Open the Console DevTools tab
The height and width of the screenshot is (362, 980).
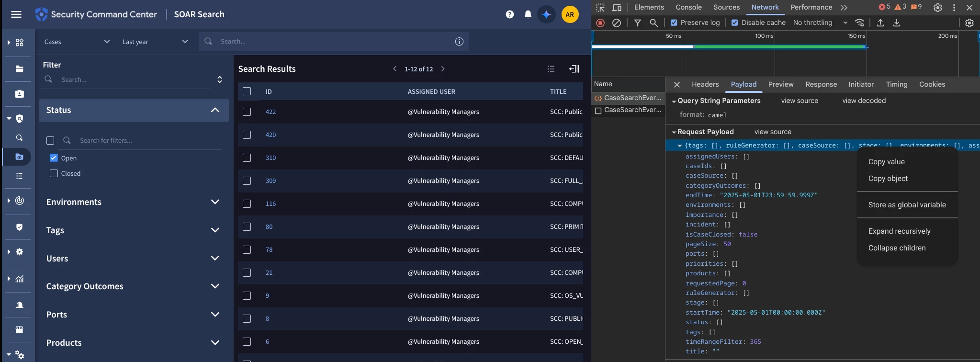[688, 7]
